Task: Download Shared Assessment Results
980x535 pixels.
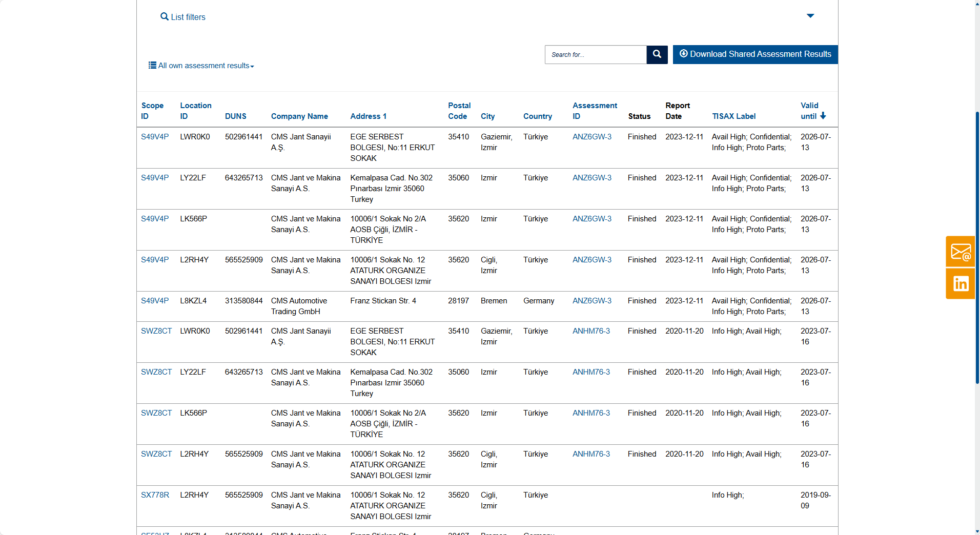Action: [755, 54]
